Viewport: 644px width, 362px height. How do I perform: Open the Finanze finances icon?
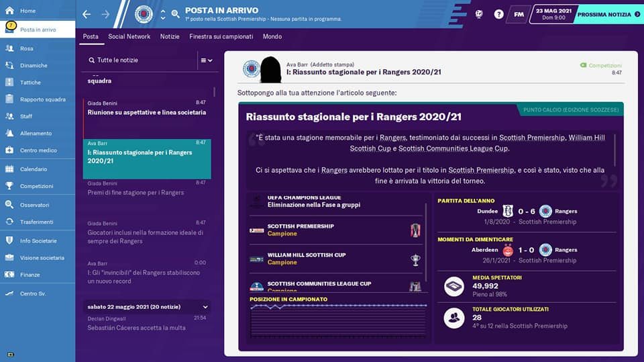tap(9, 275)
